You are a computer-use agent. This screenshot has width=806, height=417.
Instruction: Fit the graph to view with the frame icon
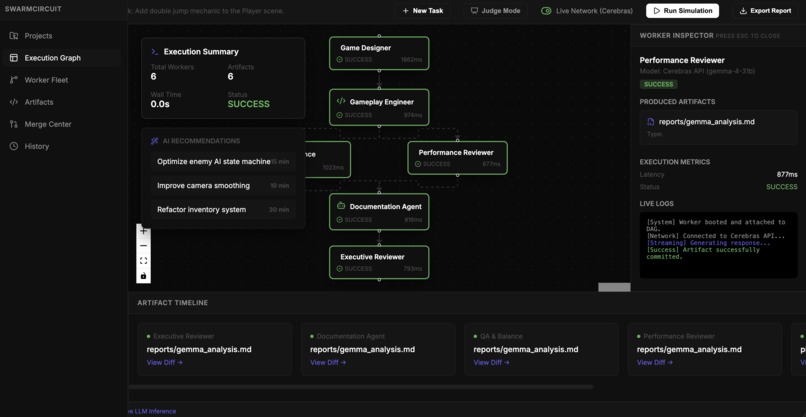coord(143,261)
